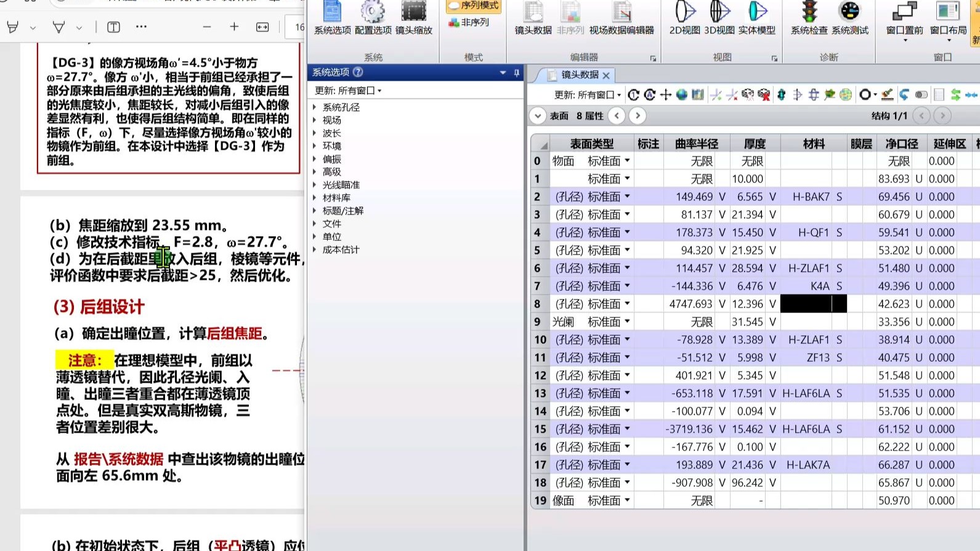Expand the 材料库 node
Viewport: 980px width, 551px height.
315,198
